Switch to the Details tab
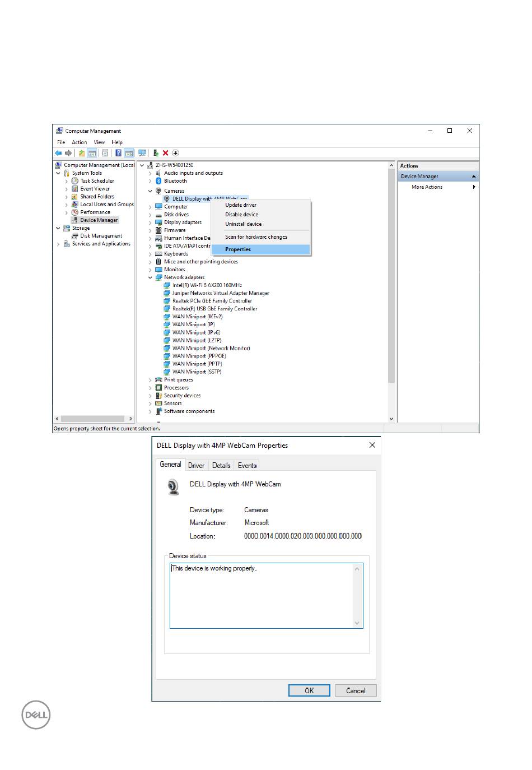 pyautogui.click(x=221, y=466)
